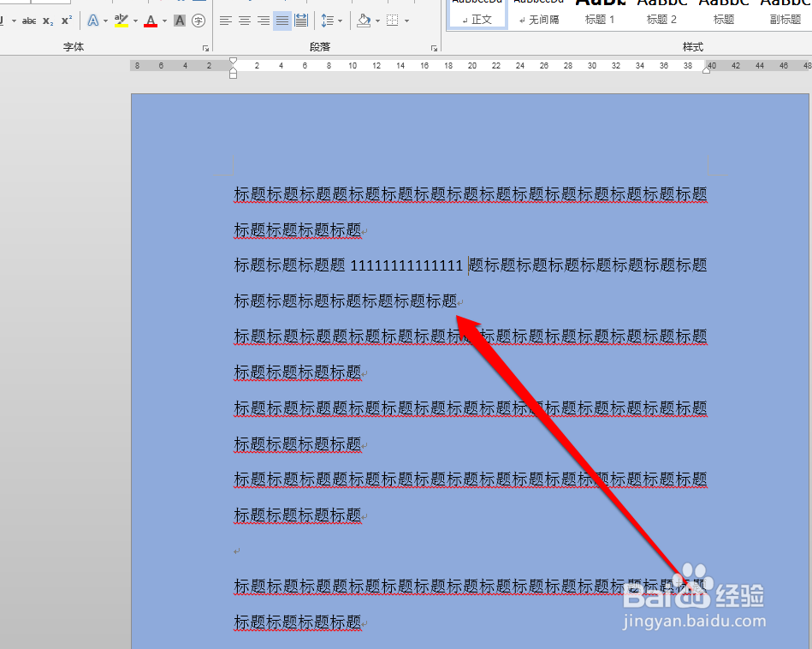Apply distributed alignment to paragraph

301,21
